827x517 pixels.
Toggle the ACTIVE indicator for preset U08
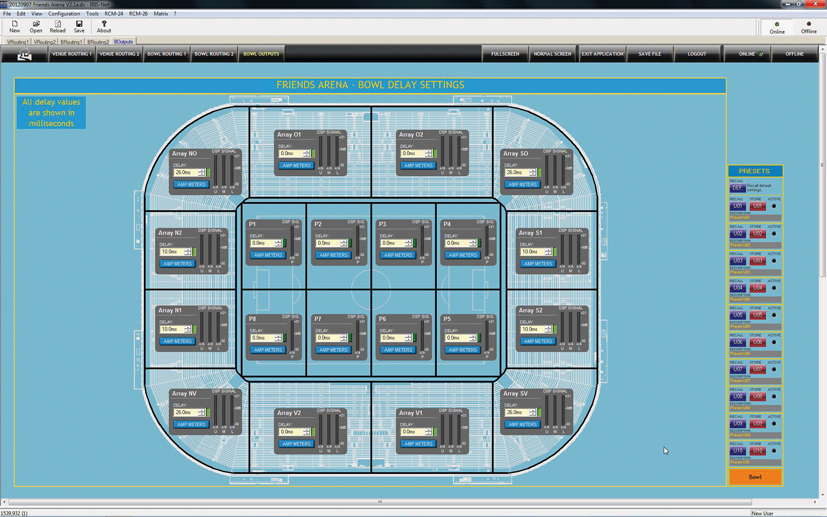point(774,397)
